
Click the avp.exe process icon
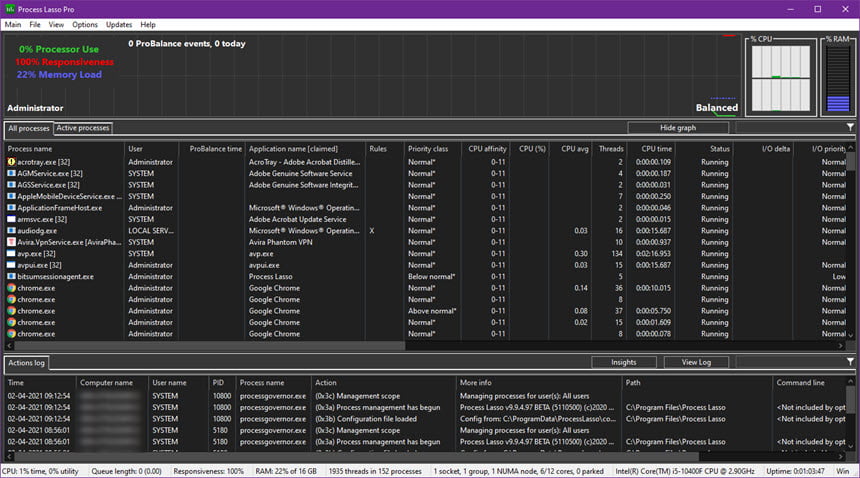(x=11, y=254)
